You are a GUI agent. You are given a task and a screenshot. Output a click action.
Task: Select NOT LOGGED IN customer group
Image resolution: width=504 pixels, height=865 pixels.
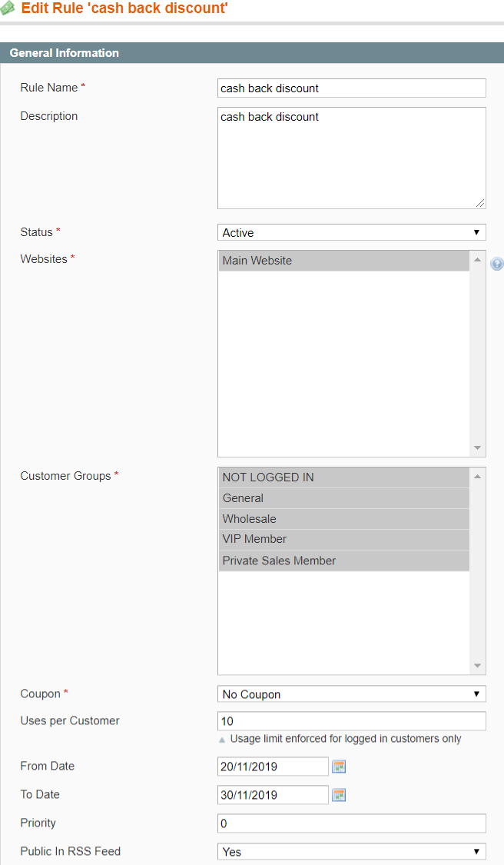(343, 477)
